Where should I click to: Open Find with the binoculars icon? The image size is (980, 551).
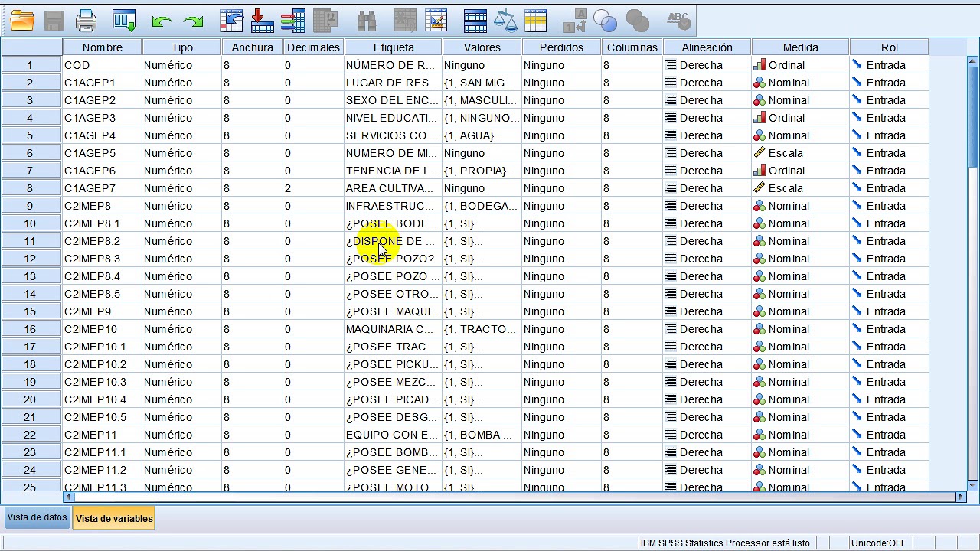pyautogui.click(x=367, y=21)
